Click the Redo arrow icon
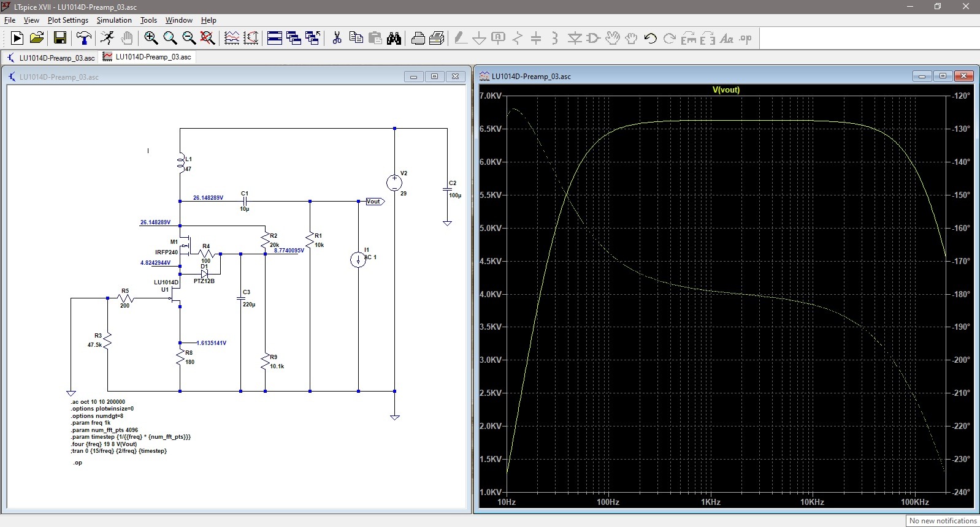This screenshot has height=527, width=980. click(x=669, y=39)
